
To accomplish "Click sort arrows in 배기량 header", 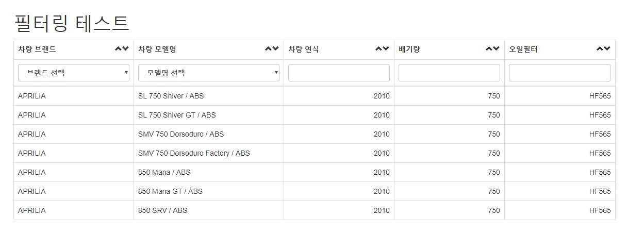I will tap(492, 49).
